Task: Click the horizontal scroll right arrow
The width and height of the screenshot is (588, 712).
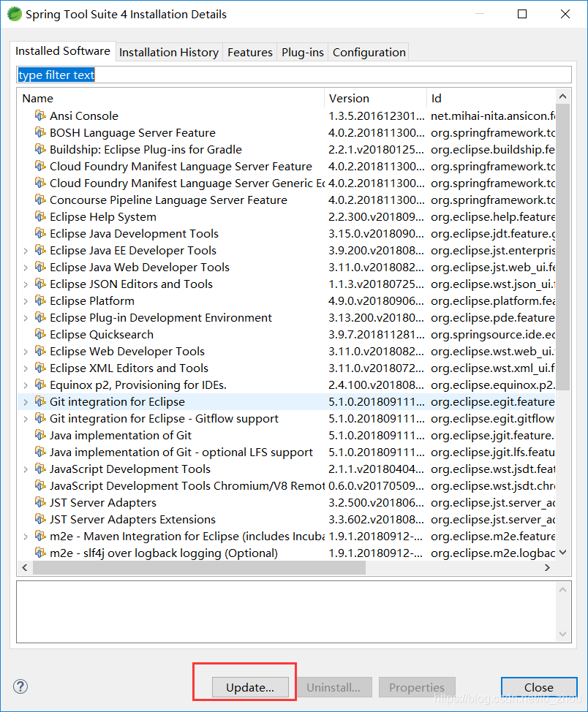Action: [547, 567]
